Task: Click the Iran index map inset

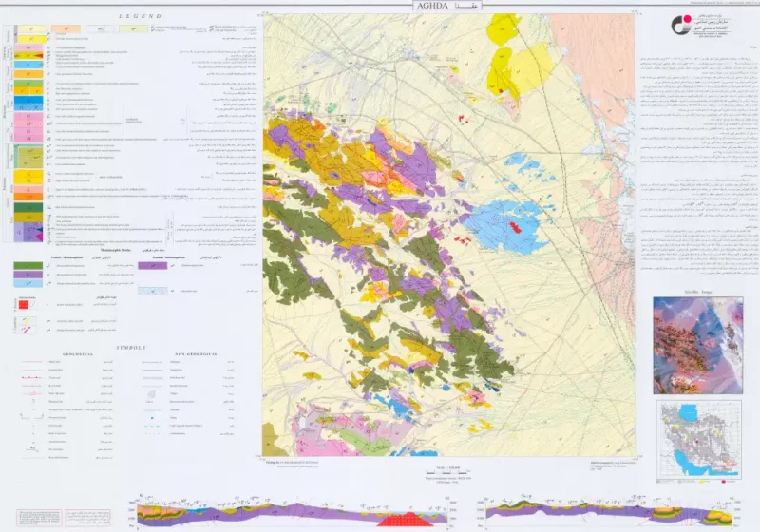Action: (x=698, y=440)
